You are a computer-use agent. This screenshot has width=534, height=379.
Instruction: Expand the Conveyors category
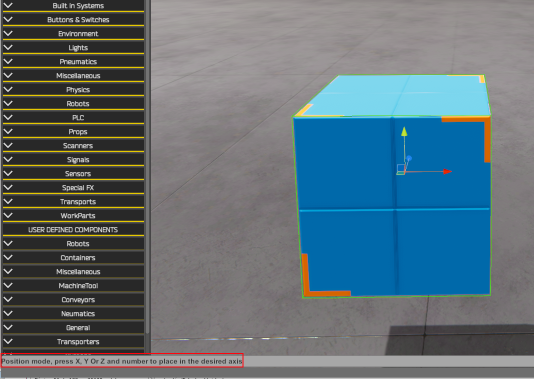pyautogui.click(x=73, y=299)
